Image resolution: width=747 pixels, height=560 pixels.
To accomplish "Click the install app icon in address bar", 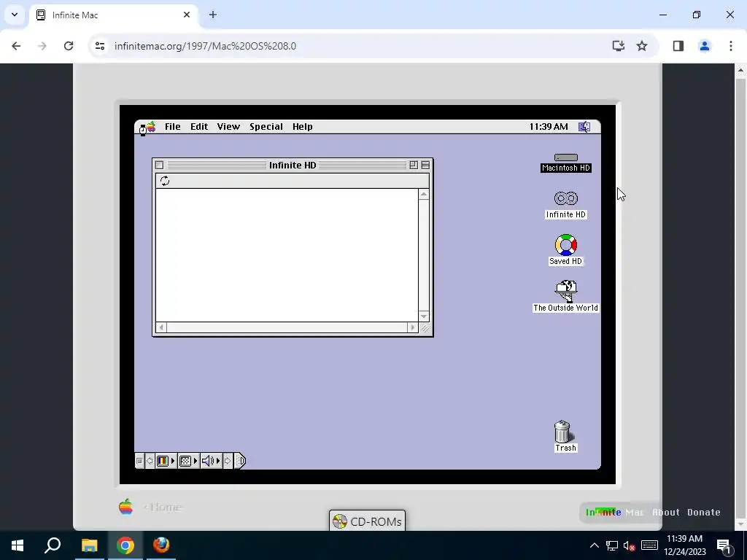I will pyautogui.click(x=619, y=46).
